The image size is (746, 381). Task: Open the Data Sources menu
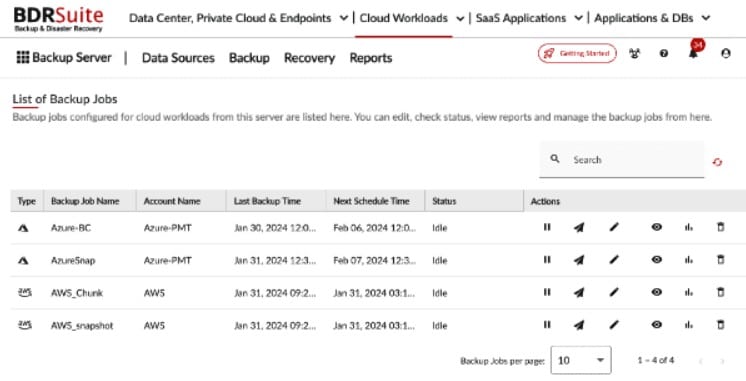pyautogui.click(x=178, y=58)
